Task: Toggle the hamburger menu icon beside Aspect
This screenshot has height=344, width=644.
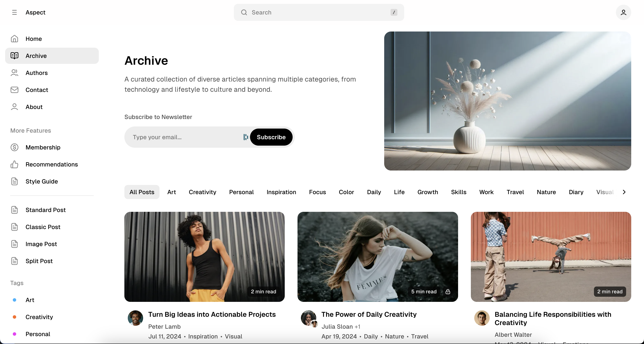Action: point(14,12)
